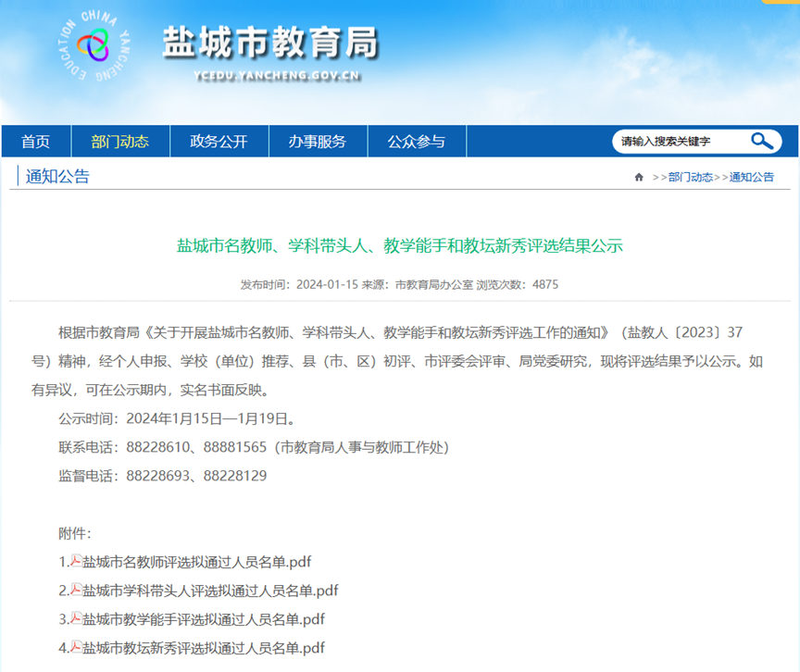Viewport: 800px width, 672px height.
Task: Open the 公众参与 navigation item
Action: point(416,142)
